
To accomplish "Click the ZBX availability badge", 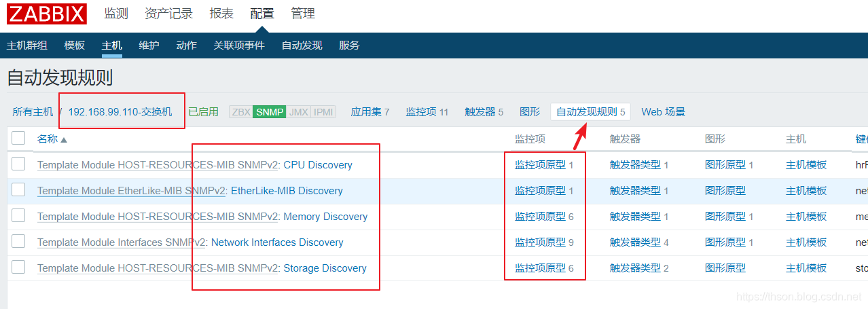I will 241,112.
